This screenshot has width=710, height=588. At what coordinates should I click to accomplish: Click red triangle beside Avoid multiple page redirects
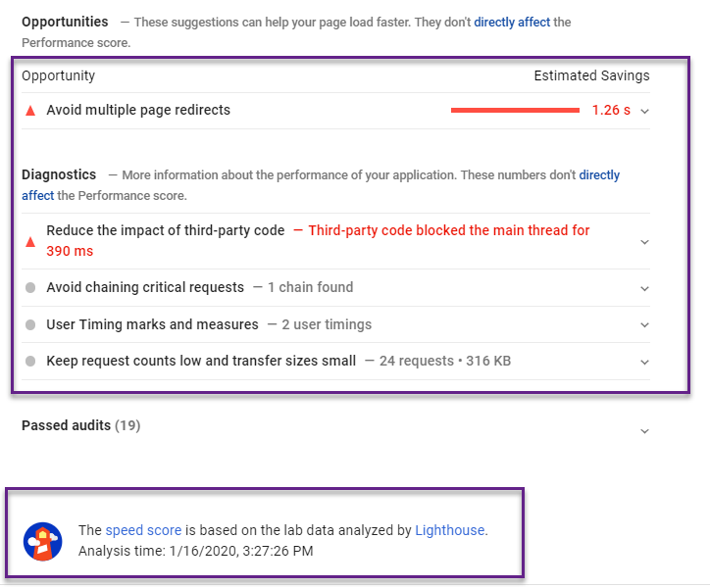click(x=30, y=111)
